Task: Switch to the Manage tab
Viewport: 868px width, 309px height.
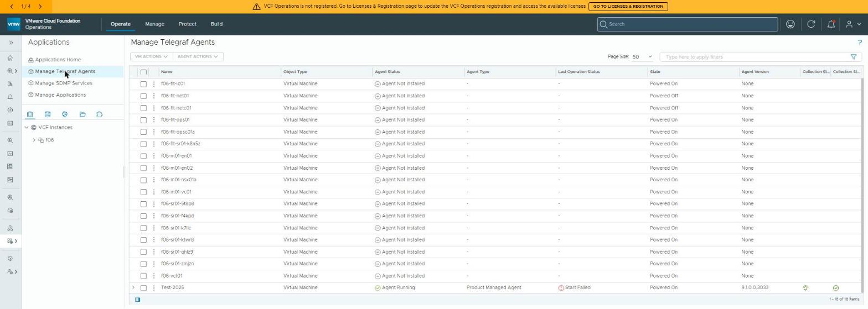Action: point(154,24)
